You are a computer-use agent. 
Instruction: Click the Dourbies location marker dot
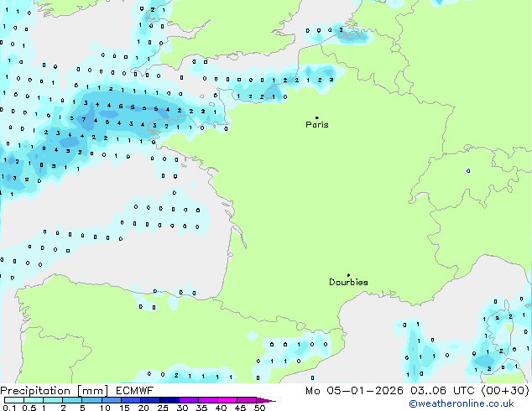tap(348, 275)
